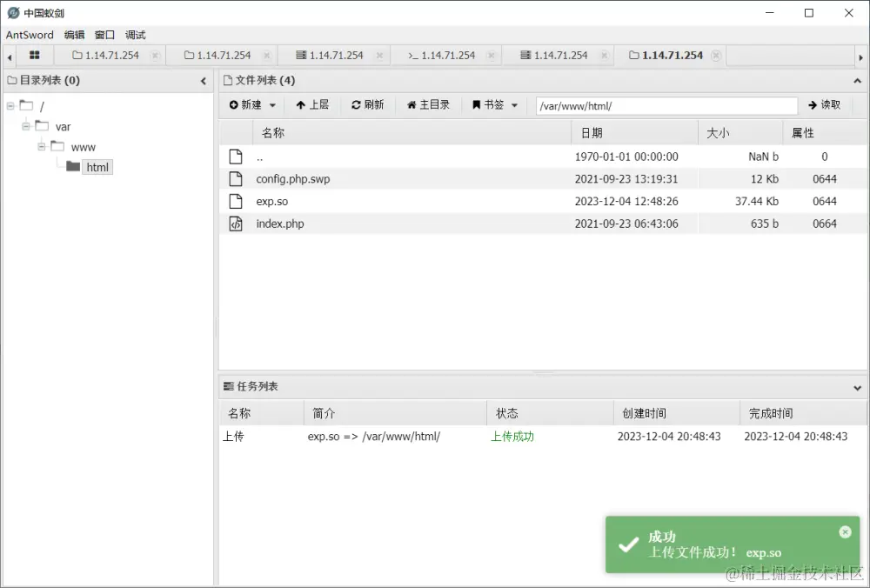Close the terminal 1.14.71.254 tab
Image resolution: width=870 pixels, height=588 pixels.
[x=491, y=56]
